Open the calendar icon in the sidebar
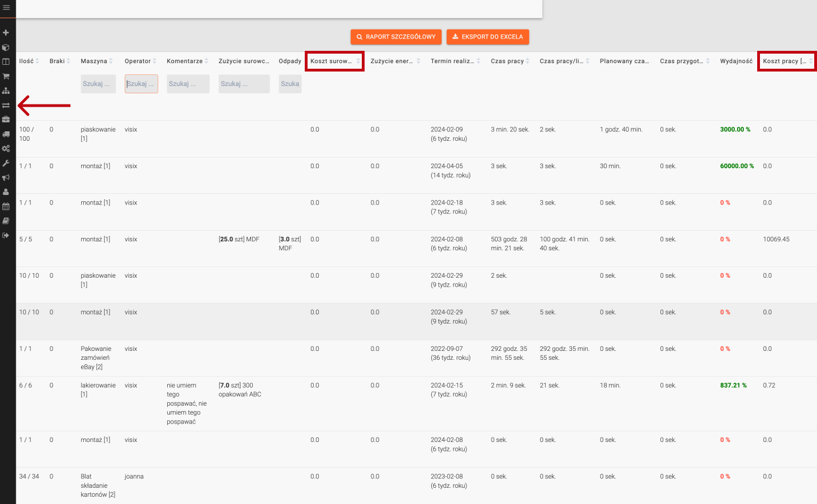The image size is (817, 504). [6, 206]
